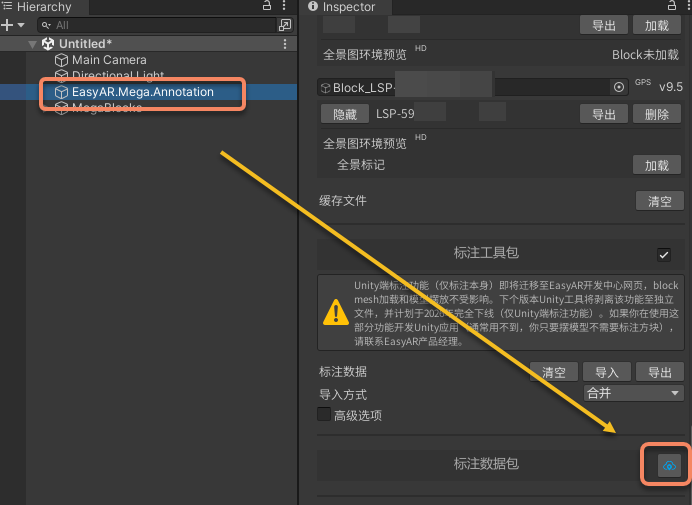Click the search-by-type icon in the Hierarchy search bar
The width and height of the screenshot is (692, 505).
[285, 25]
